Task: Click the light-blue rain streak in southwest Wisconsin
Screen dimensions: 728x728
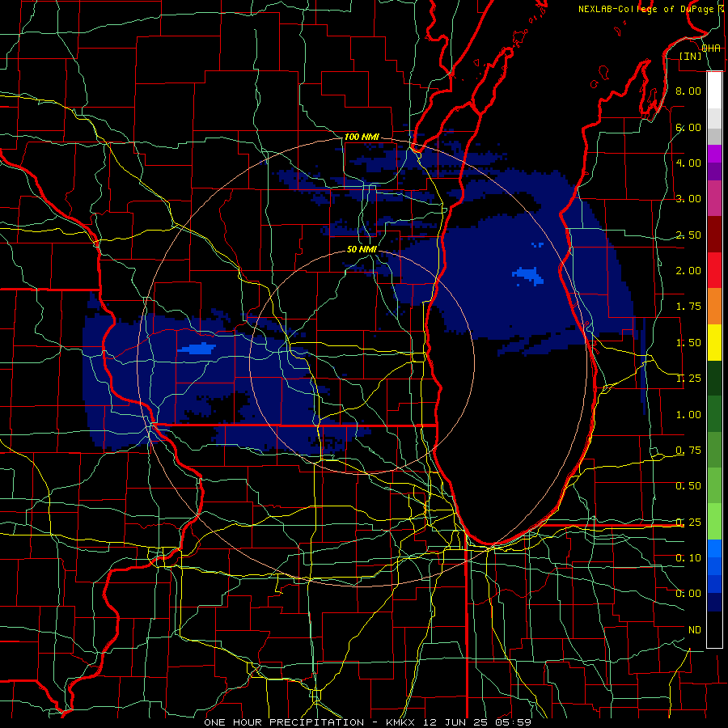Action: [197, 348]
